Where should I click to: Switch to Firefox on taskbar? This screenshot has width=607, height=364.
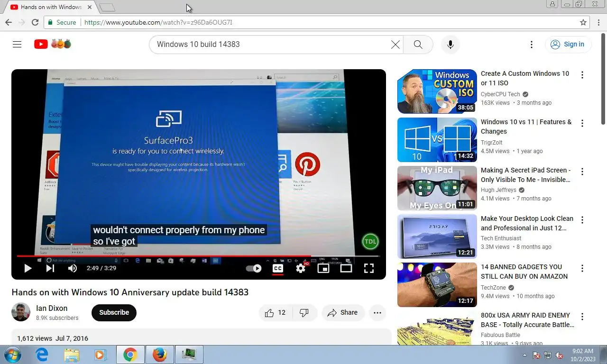(x=159, y=355)
